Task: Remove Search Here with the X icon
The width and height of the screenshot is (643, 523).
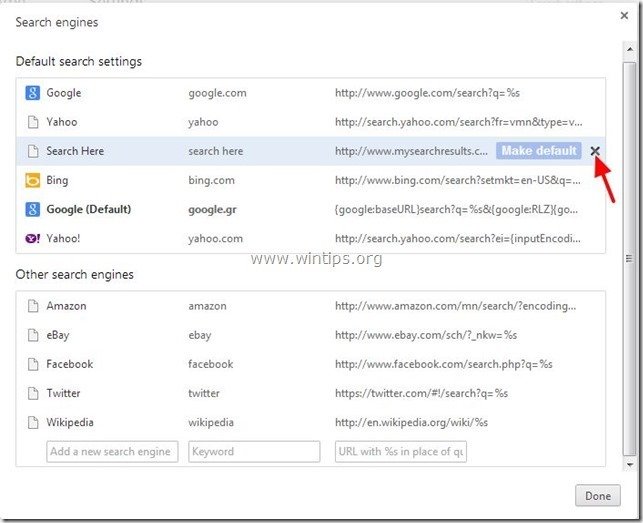Action: pyautogui.click(x=595, y=151)
